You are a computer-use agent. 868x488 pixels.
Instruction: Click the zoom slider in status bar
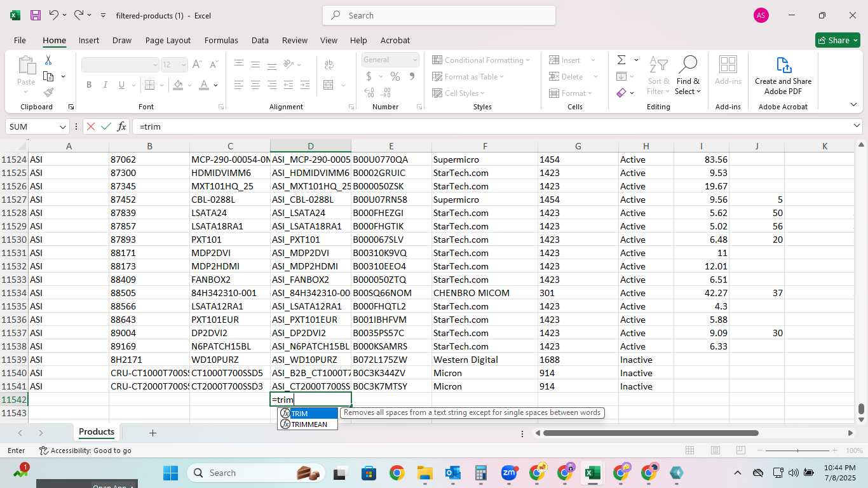tap(797, 451)
